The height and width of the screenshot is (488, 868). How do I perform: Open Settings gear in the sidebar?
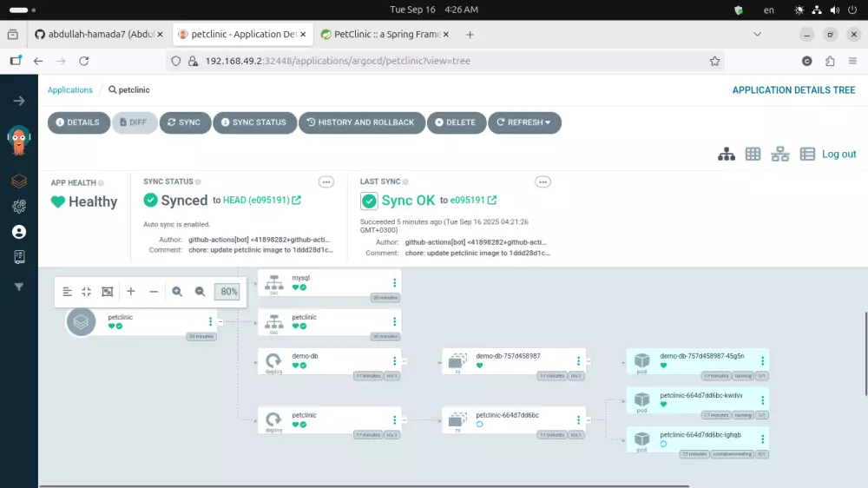[19, 206]
